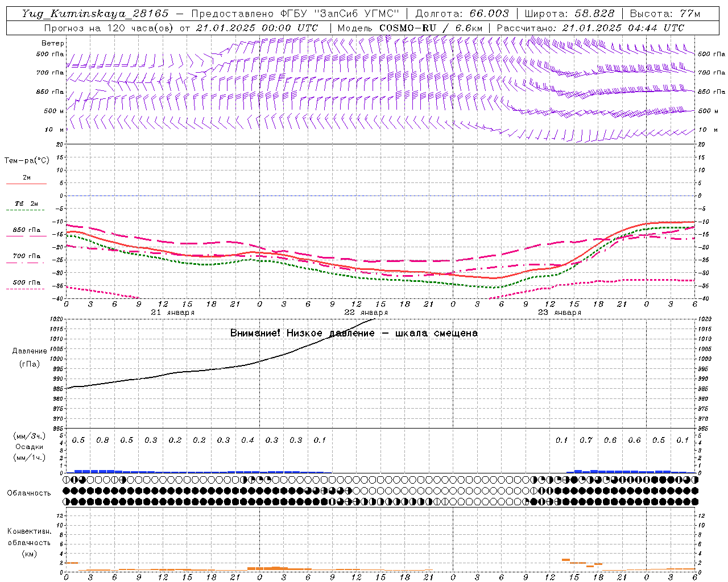Click the '(гПа)' pressure unit label
This screenshot has height=582, width=728.
coord(30,364)
